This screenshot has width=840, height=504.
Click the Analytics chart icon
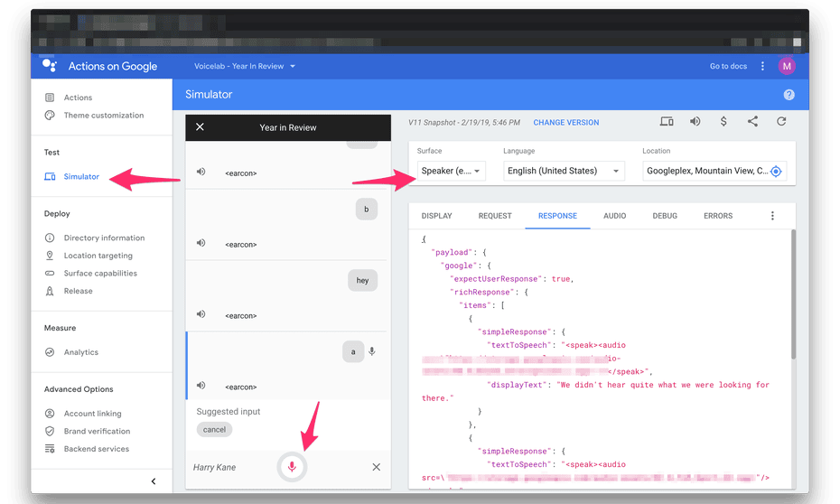point(50,352)
